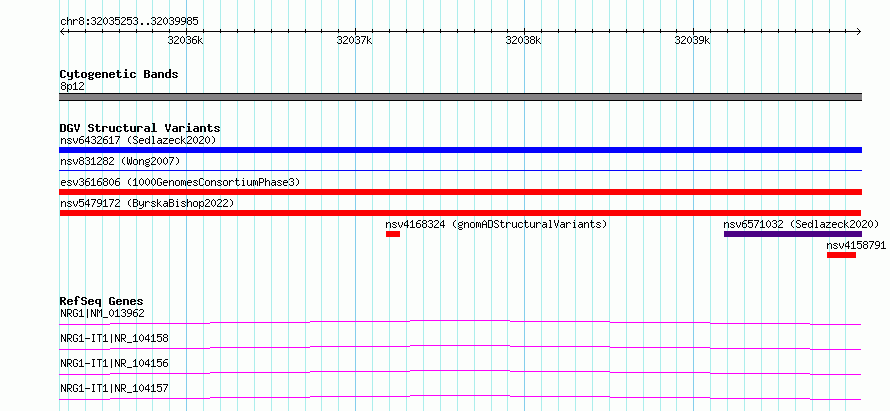Click the small red nsv4168324 bar
The height and width of the screenshot is (411, 890).
coord(393,234)
